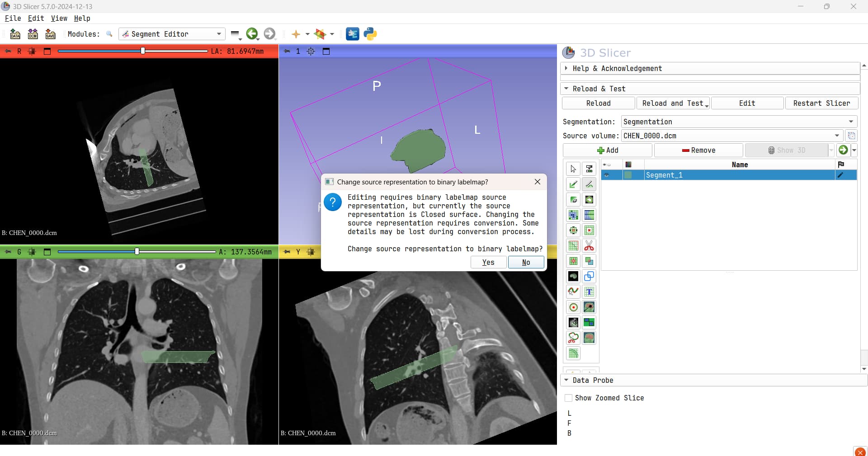Image resolution: width=868 pixels, height=456 pixels.
Task: Open the Segmentation selector dropdown
Action: click(x=739, y=122)
